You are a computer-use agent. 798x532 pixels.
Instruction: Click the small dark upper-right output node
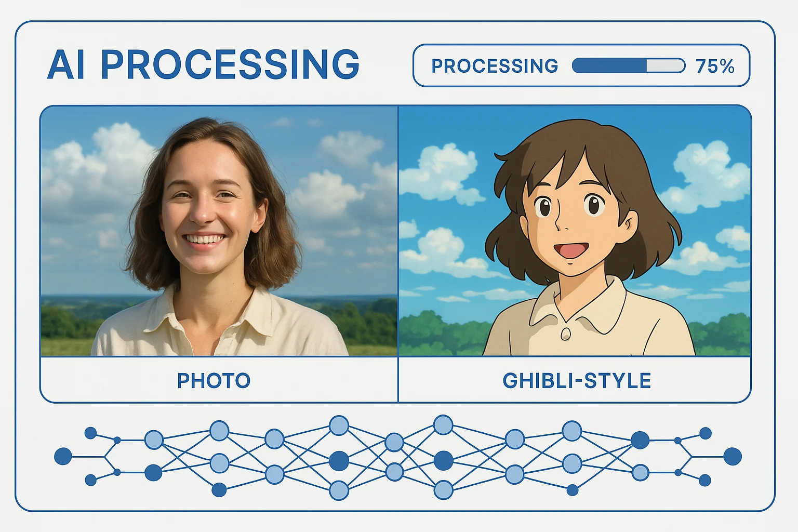tap(705, 433)
